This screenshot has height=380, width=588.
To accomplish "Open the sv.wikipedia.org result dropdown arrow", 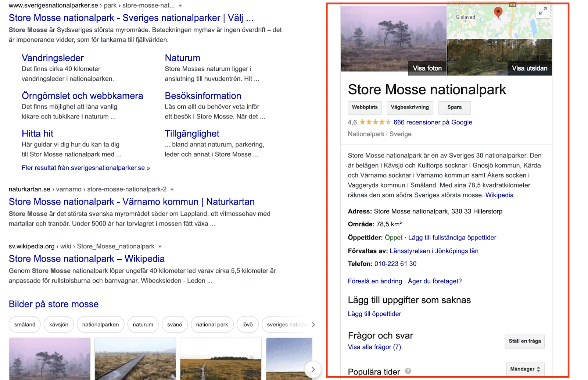I will (160, 247).
